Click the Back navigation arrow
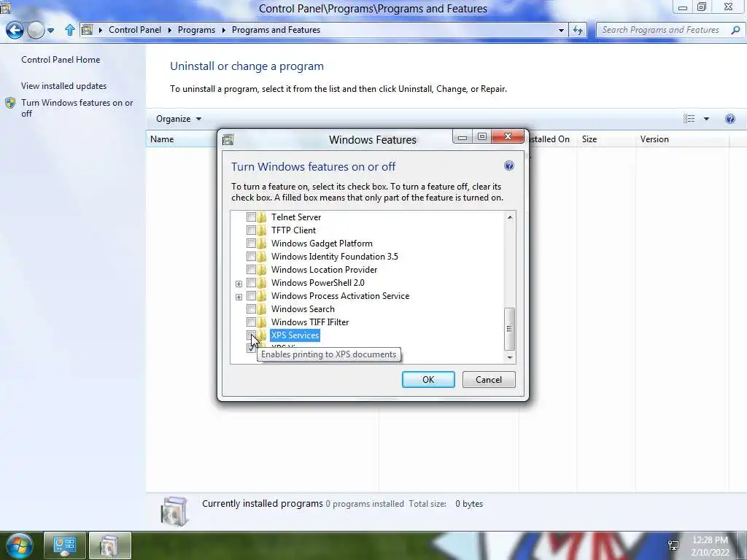The image size is (747, 560). [x=15, y=30]
